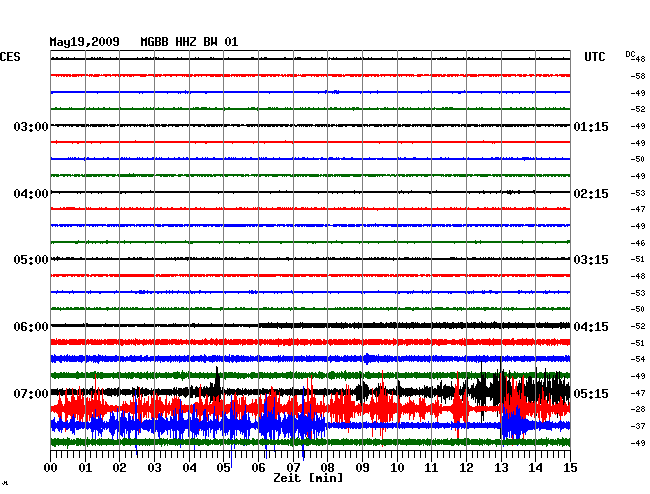650x494 pixels.
Task: Select the 05:00 local time label
Action: tap(31, 260)
